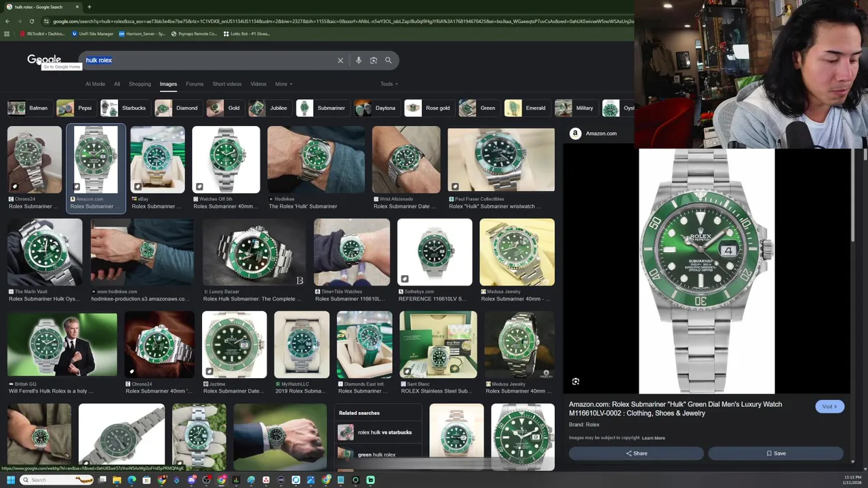The image size is (868, 488).
Task: Switch to the All results tab
Action: click(117, 84)
